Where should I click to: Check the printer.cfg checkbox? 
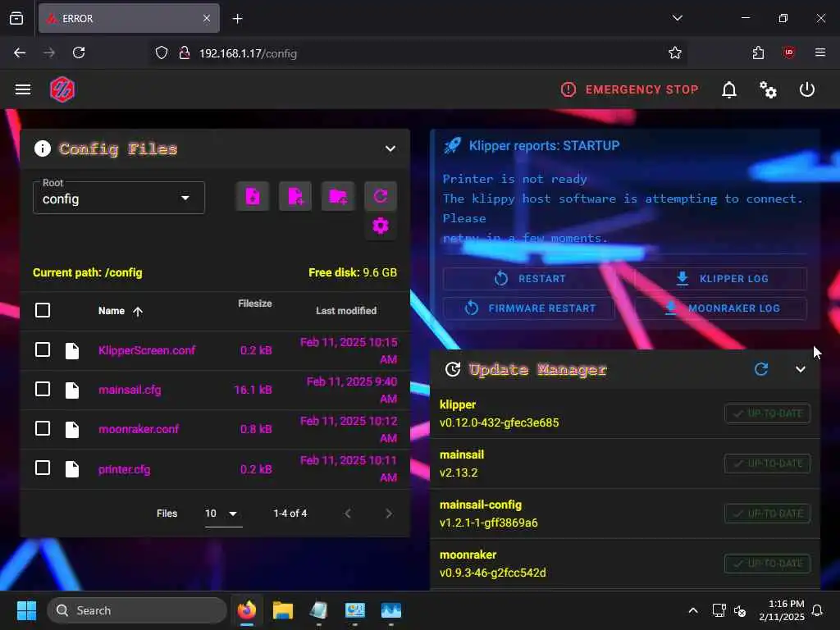tap(43, 468)
